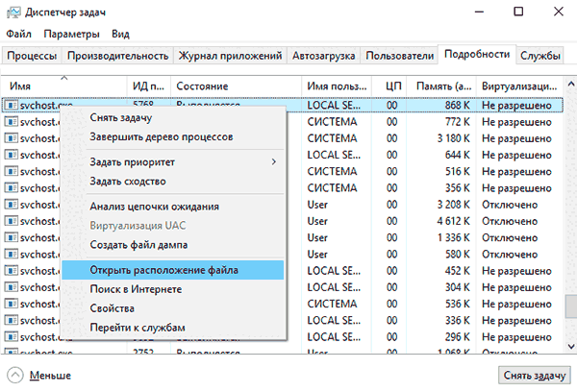
Task: Click the svchost icon in the 516 K row
Action: point(12,171)
